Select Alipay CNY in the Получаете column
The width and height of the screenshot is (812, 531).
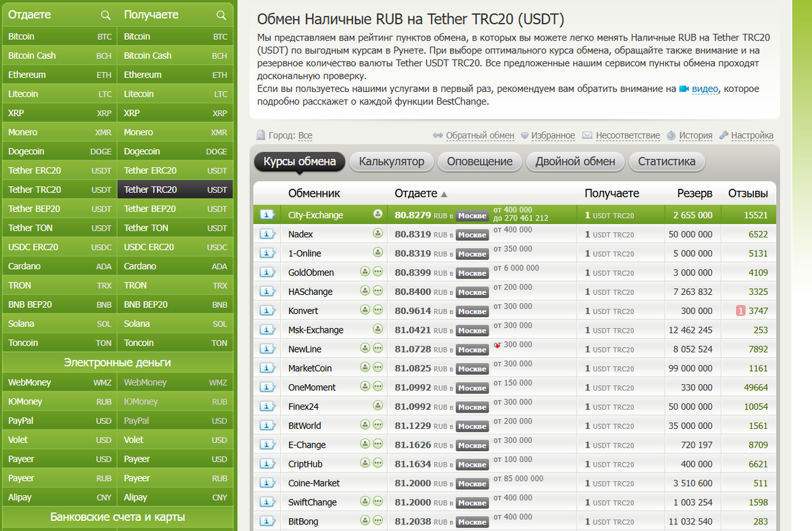click(175, 497)
